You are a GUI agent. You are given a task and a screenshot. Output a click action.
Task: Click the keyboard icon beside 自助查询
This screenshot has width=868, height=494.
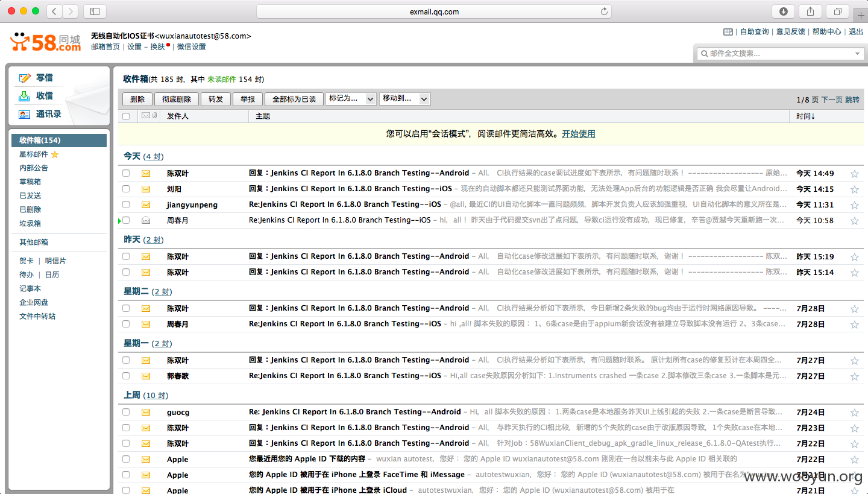tap(728, 32)
